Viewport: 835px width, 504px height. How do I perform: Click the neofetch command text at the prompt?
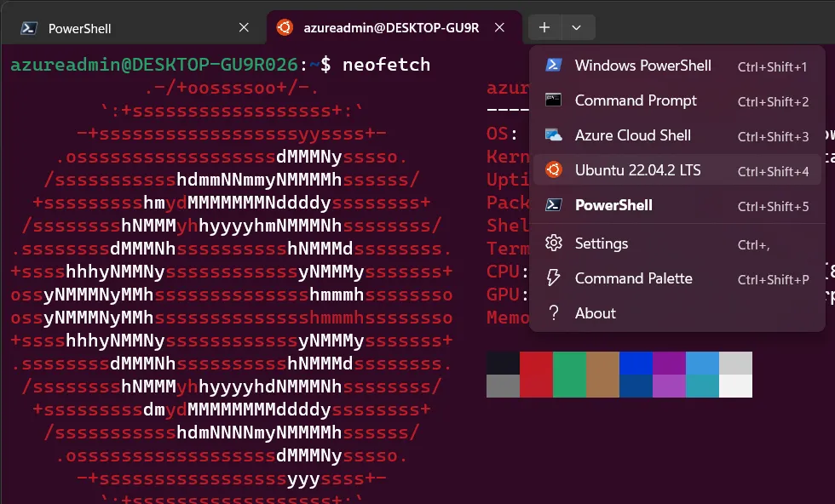coord(386,65)
